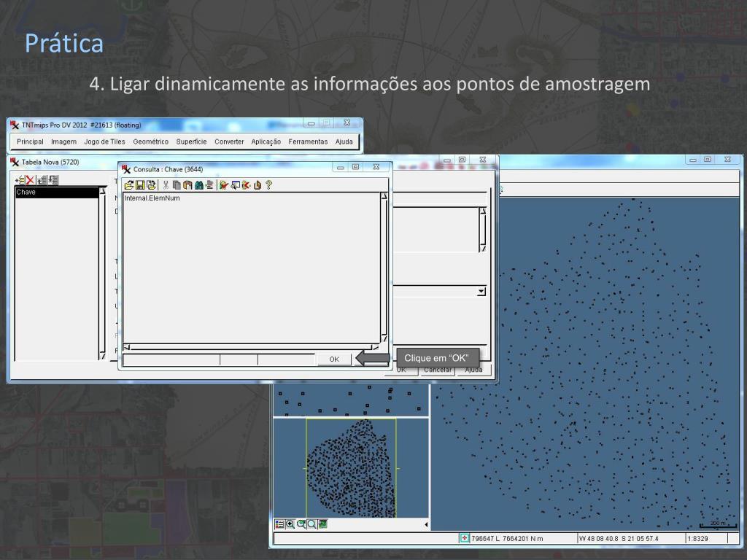Click the coordinates 796647 L 7664201 N m
Image resolution: width=747 pixels, height=560 pixels.
507,539
